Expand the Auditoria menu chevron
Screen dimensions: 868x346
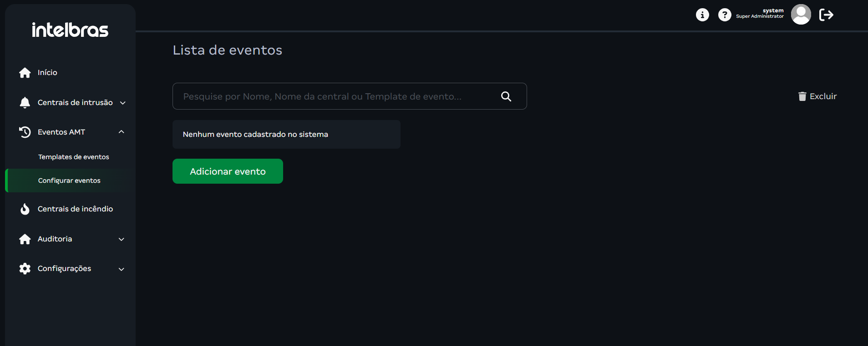122,239
